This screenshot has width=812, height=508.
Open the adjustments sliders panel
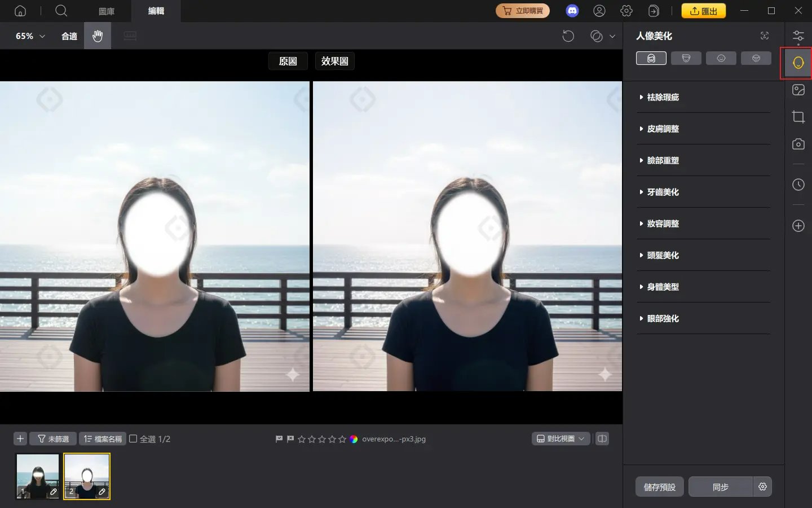point(798,37)
